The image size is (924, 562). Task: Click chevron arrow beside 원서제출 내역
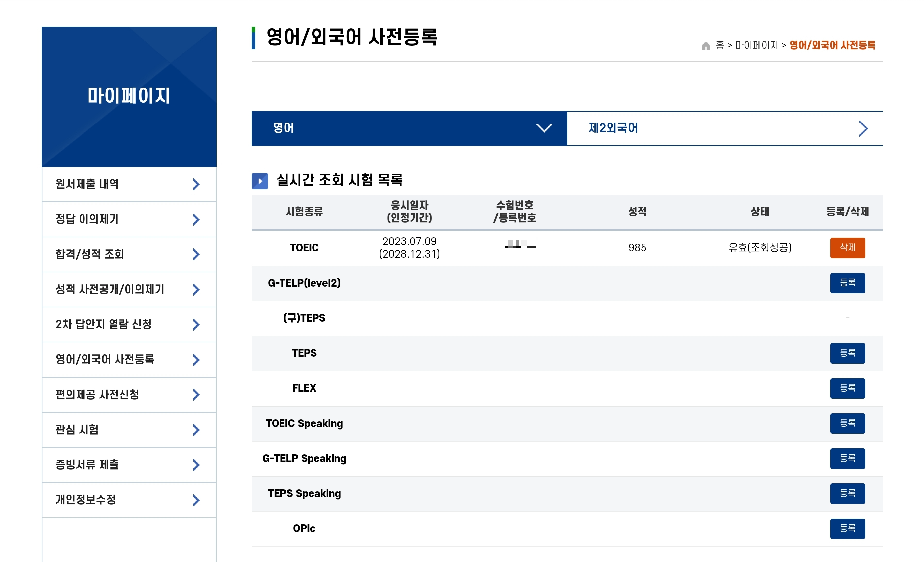tap(196, 184)
